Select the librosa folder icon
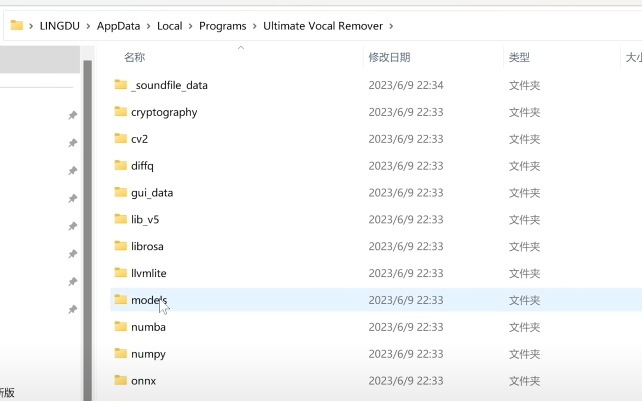This screenshot has width=642, height=401. [x=120, y=246]
